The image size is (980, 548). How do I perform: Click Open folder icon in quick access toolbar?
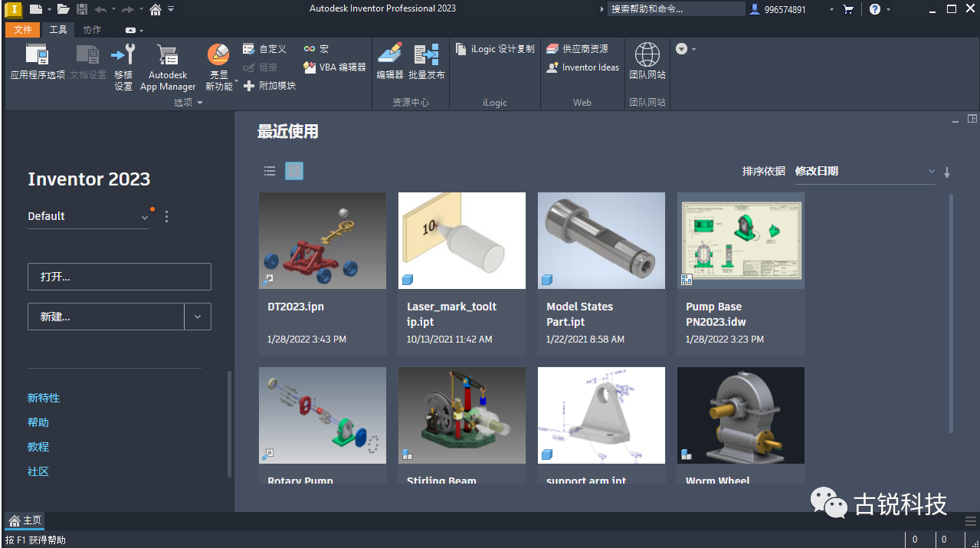click(x=63, y=9)
